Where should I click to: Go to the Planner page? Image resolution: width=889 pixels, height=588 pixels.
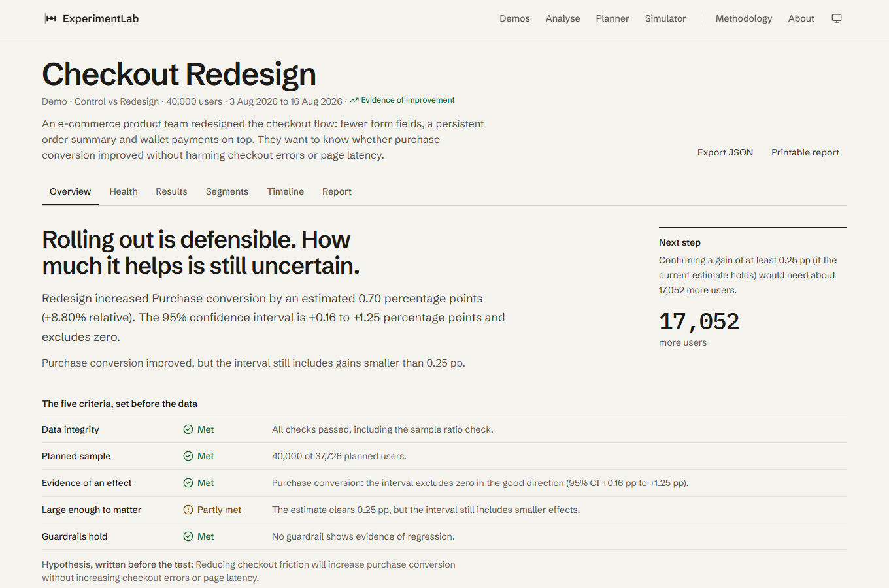click(612, 18)
